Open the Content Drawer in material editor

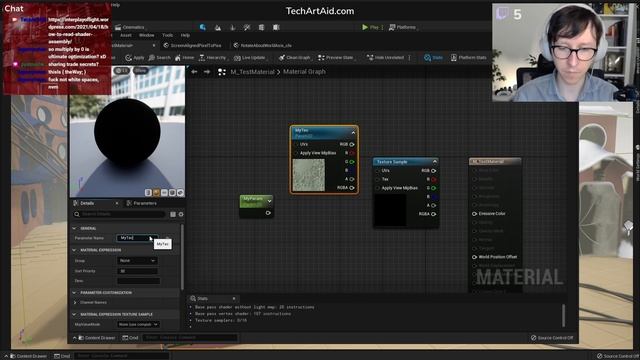(x=97, y=338)
